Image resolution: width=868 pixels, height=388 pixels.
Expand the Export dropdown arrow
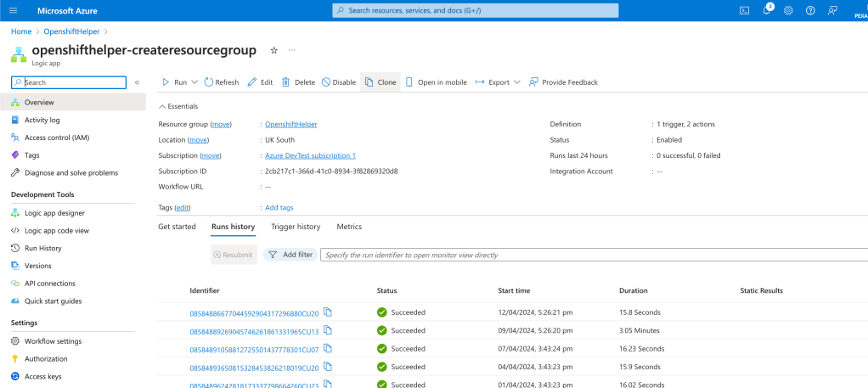517,82
